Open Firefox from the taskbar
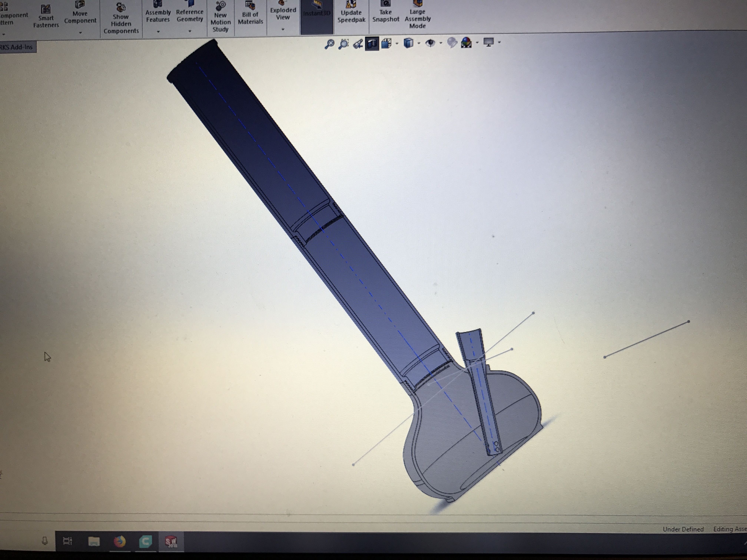Viewport: 747px width, 560px height. tap(119, 541)
